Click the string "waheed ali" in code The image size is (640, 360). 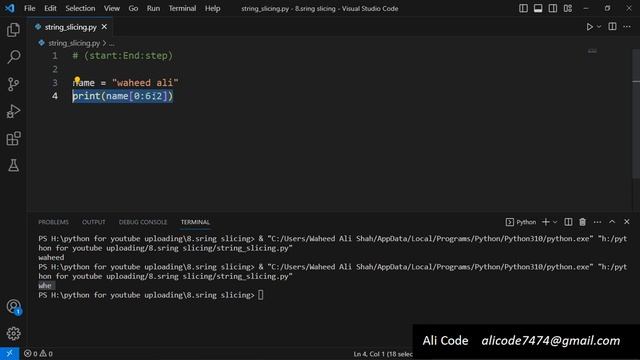pos(145,82)
